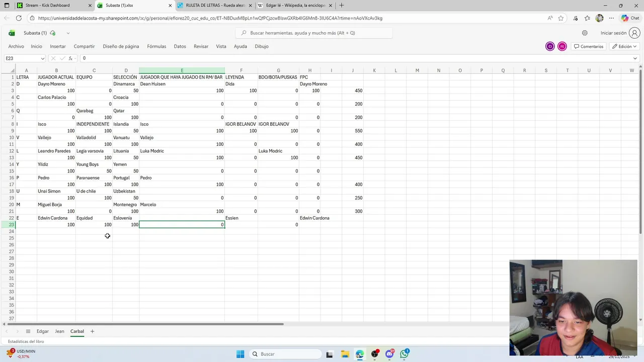Open the Datos ribbon tab
This screenshot has height=362, width=644.
point(180,46)
